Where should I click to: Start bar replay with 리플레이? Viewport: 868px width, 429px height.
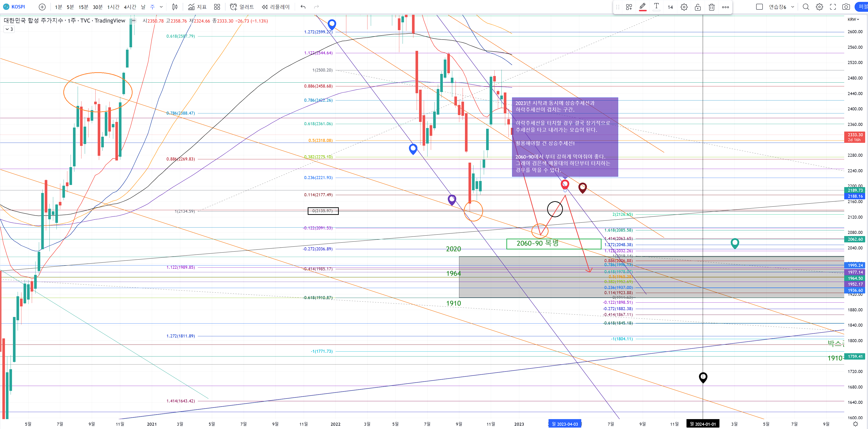coord(276,7)
